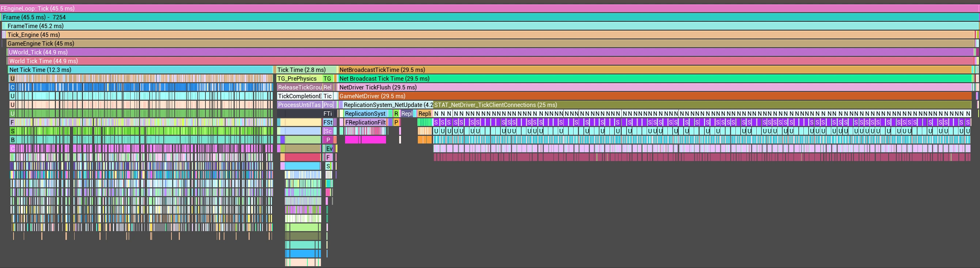Select the Tick Time (2.8 ms) event
980x268 pixels.
pyautogui.click(x=306, y=70)
